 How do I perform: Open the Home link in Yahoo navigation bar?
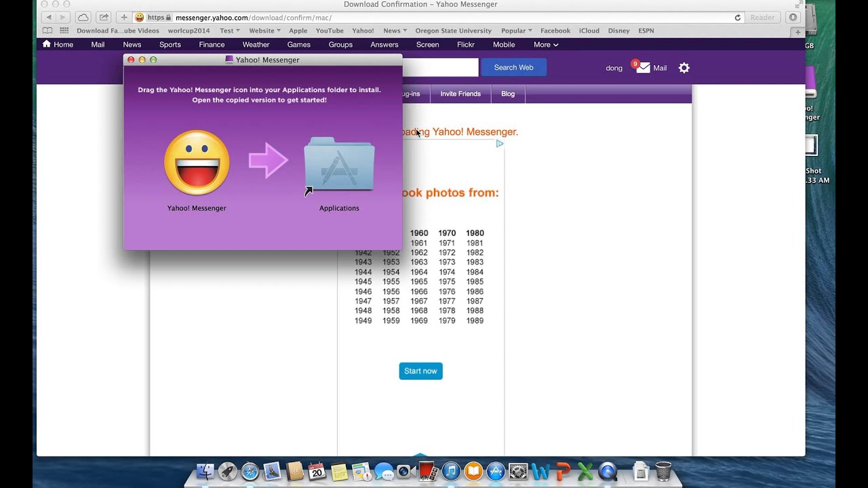pos(58,45)
